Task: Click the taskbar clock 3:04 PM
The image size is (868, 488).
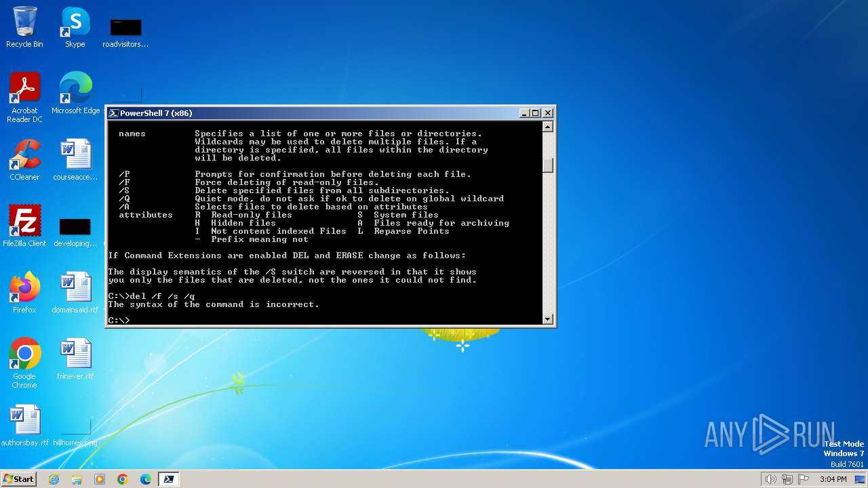Action: [x=833, y=479]
